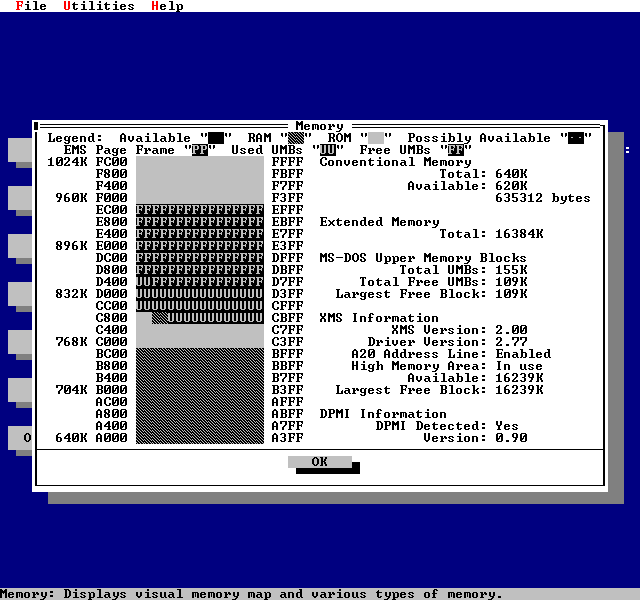This screenshot has height=600, width=640.
Task: Click the "XMS Information" heading
Action: coord(379,318)
